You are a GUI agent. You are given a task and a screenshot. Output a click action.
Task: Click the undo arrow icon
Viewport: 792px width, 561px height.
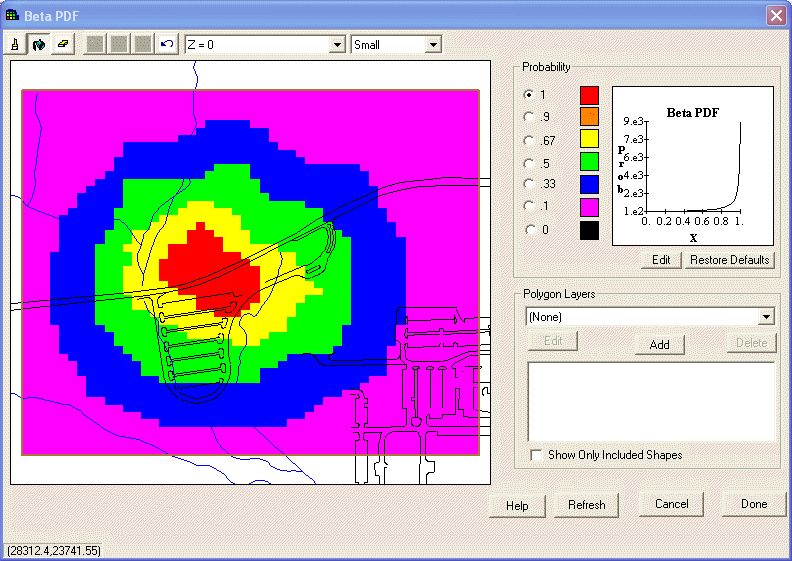(x=167, y=45)
